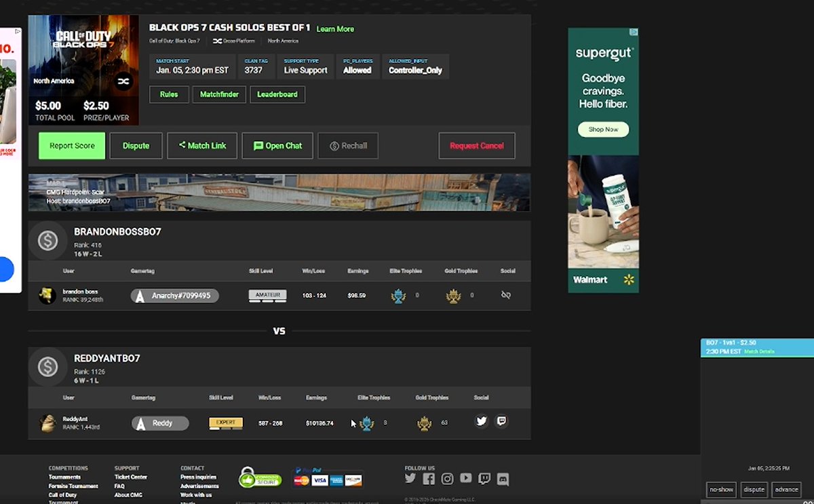
Task: Copy the Match Link
Action: point(202,146)
